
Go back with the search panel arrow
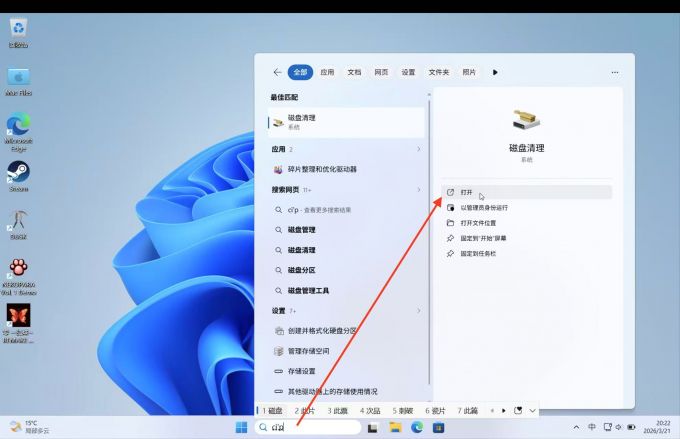277,72
